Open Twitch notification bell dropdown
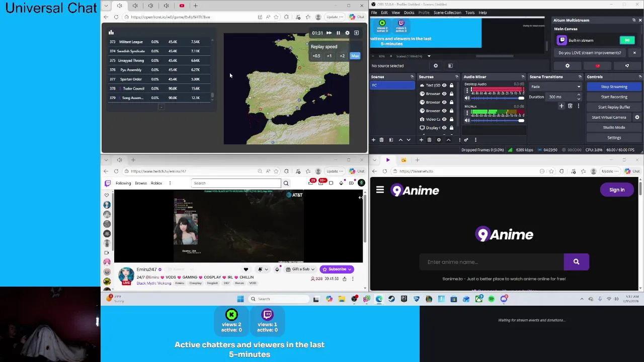The image size is (644, 362). (262, 269)
